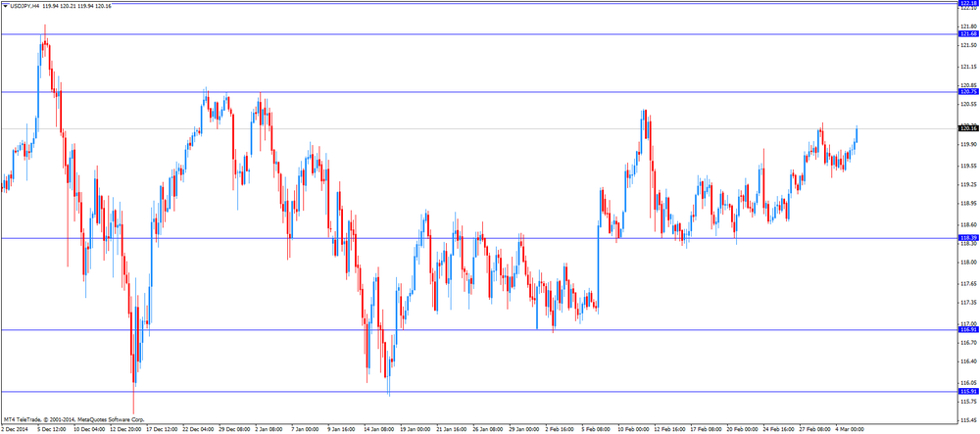Click the 118.39 blue price label
The image size is (980, 434).
tap(968, 238)
